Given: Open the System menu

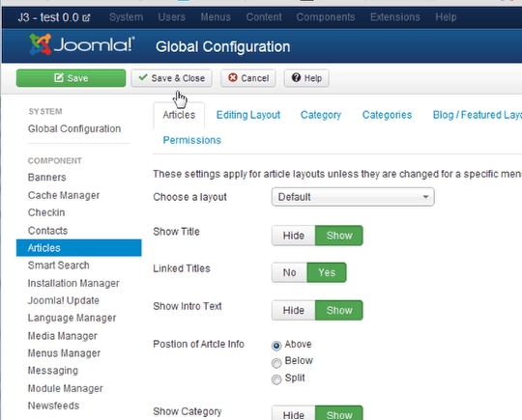Looking at the screenshot, I should [x=127, y=17].
